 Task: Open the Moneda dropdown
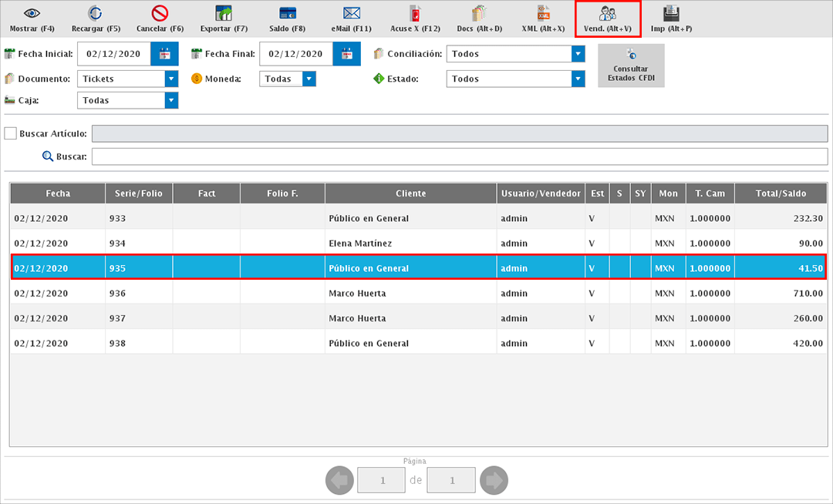coord(309,79)
